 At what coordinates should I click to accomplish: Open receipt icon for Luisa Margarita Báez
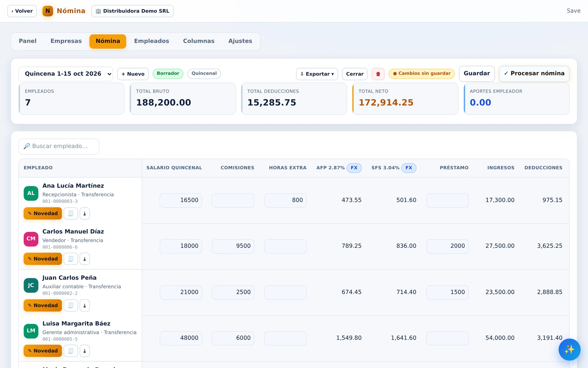(71, 351)
